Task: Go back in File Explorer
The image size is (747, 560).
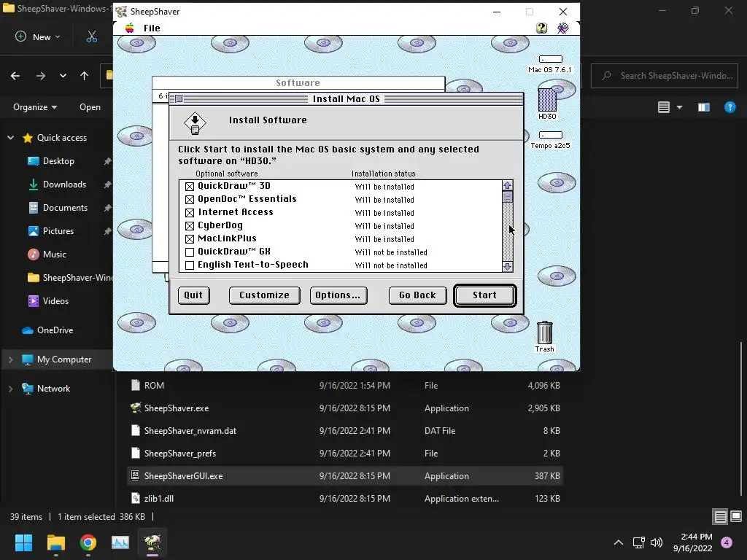Action: click(15, 76)
